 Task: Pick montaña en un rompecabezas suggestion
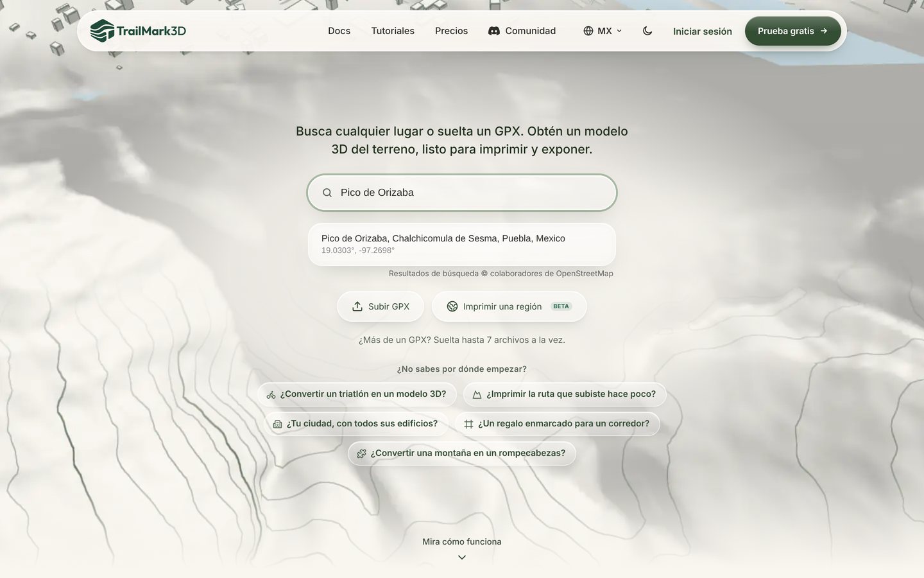[462, 453]
